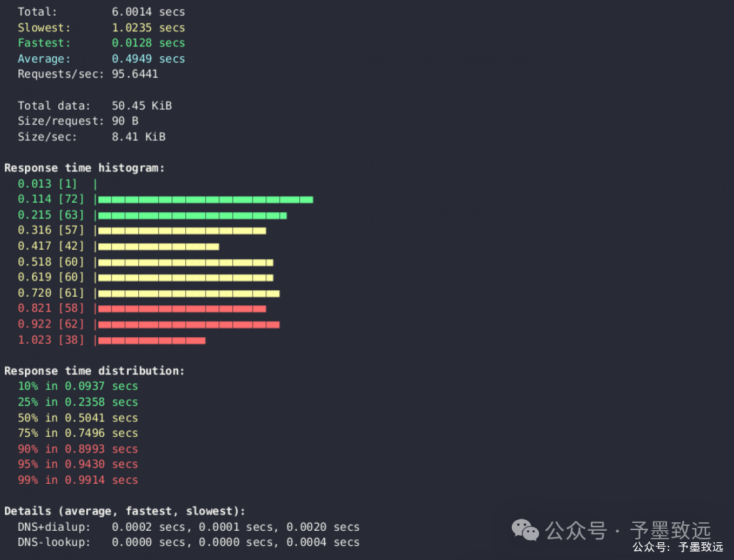The image size is (734, 560).
Task: Click the Details (average, fastest, slowest) heading
Action: (125, 512)
